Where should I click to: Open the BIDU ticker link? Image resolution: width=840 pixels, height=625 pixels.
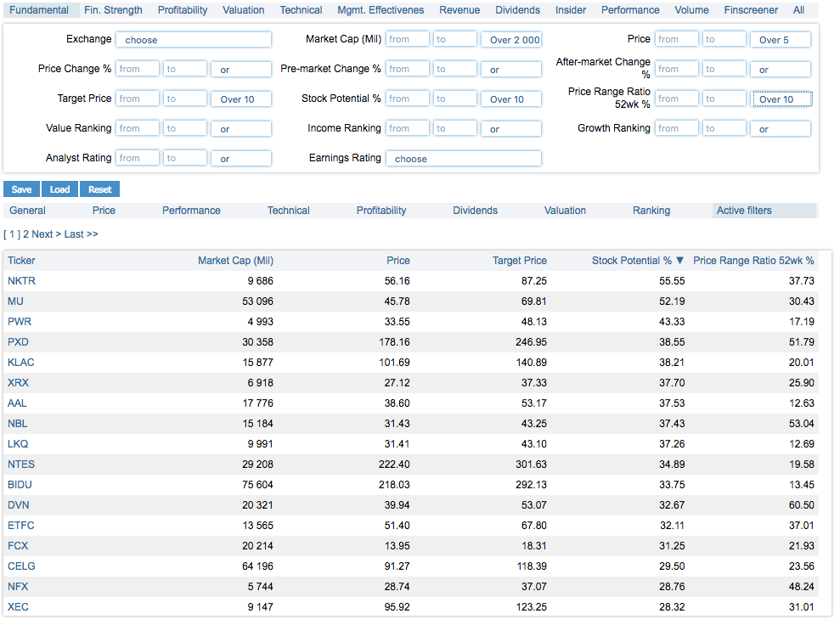click(20, 485)
